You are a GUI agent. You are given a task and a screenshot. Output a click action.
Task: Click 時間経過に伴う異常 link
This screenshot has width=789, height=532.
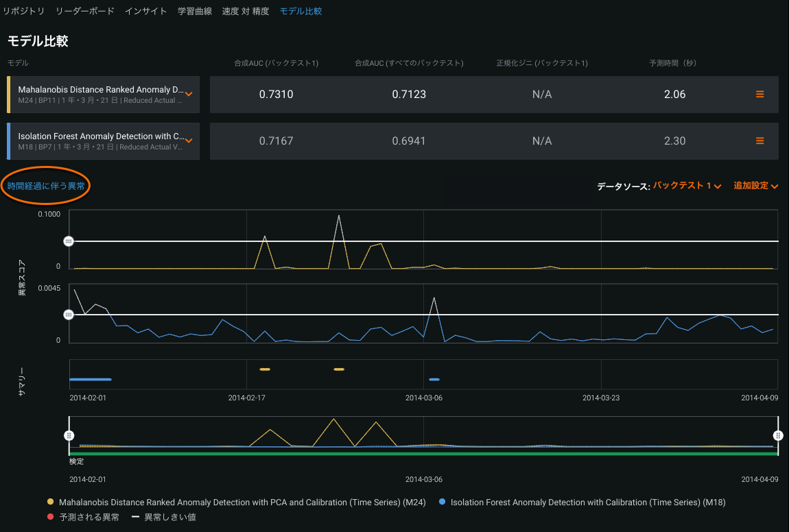(x=46, y=186)
